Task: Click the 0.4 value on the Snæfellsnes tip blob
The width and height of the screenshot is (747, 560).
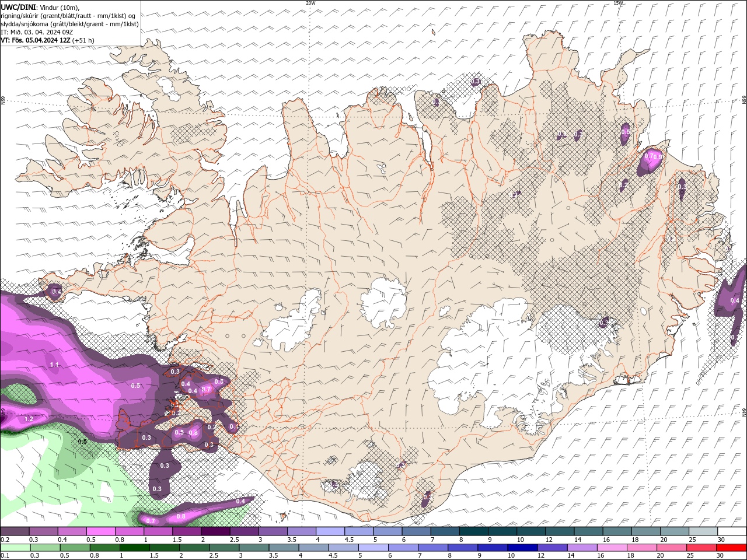Action: point(56,291)
